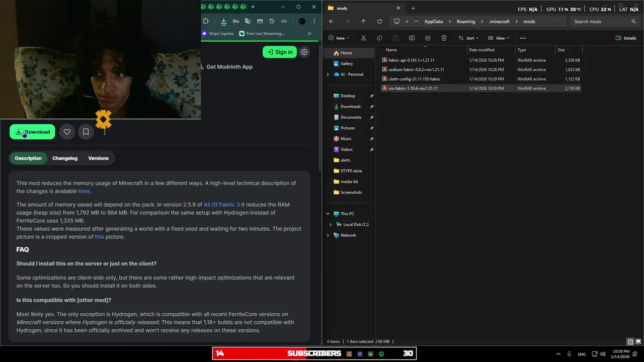644x362 pixels.
Task: Open the All Of Fabric 3 link
Action: point(222,205)
